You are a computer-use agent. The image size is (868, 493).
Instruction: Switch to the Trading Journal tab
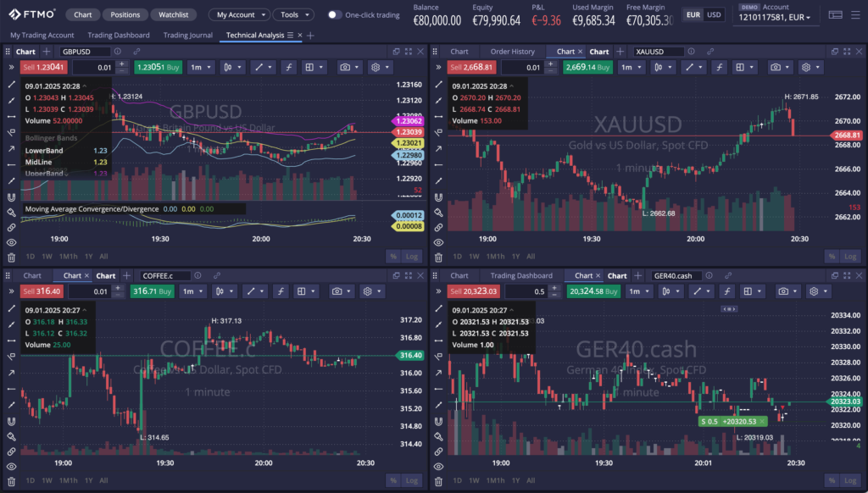tap(186, 35)
